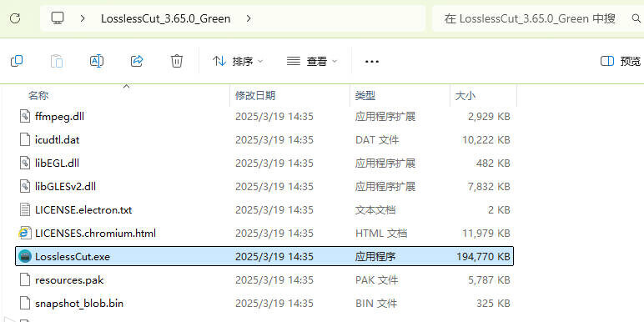Click the 10,222 KB size value
644x322 pixels.
(486, 139)
